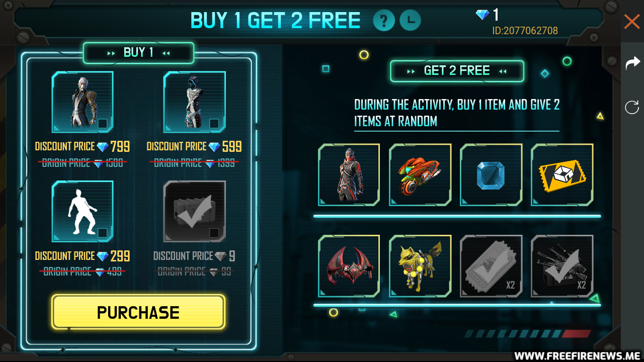644x362 pixels.
Task: Tap the diamond currency icon at top
Action: [482, 15]
